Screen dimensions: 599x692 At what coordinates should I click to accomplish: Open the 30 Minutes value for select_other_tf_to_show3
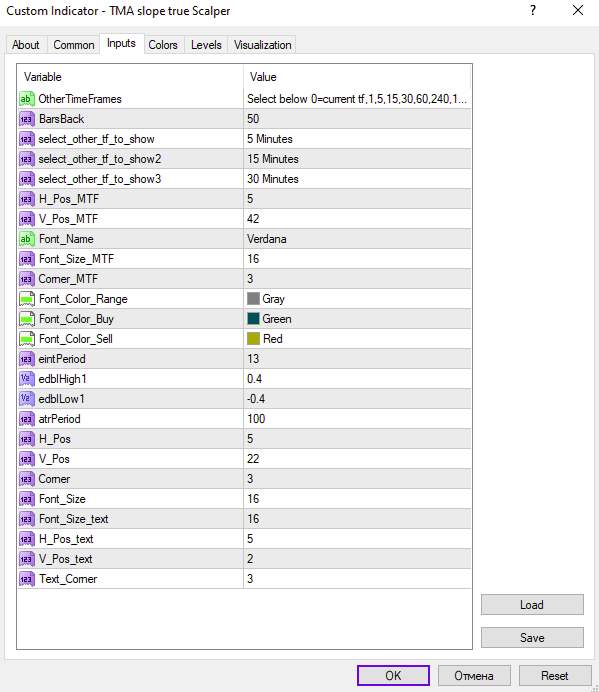[x=357, y=179]
